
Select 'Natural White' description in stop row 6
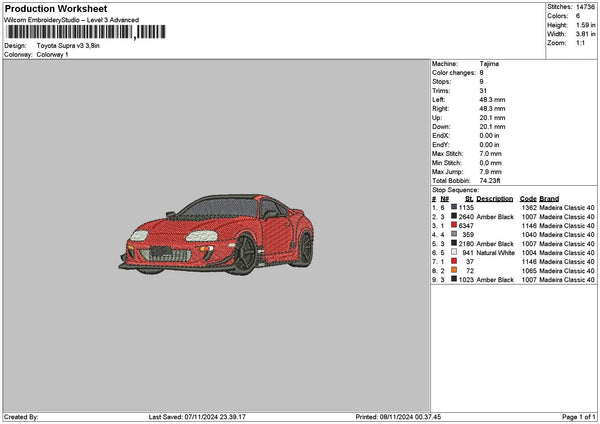point(496,253)
